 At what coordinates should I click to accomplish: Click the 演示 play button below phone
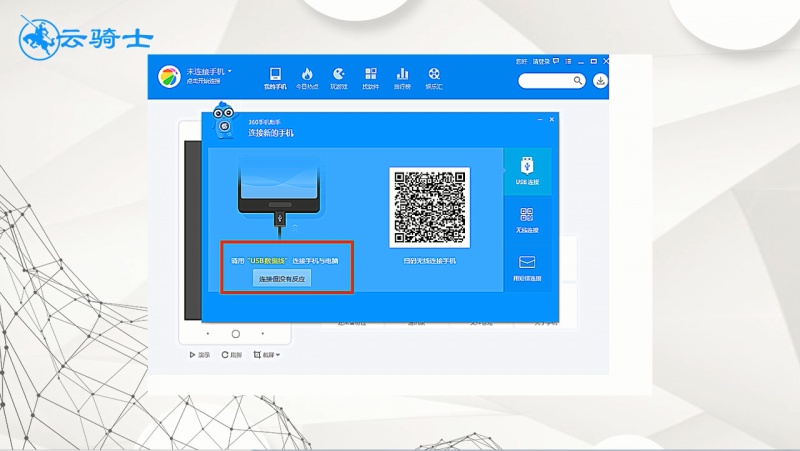click(x=199, y=355)
